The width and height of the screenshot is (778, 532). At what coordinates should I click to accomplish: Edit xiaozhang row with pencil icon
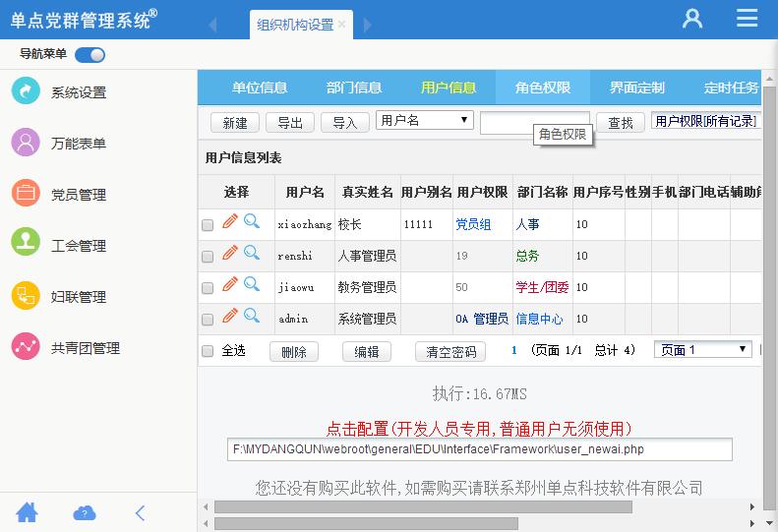click(x=230, y=221)
